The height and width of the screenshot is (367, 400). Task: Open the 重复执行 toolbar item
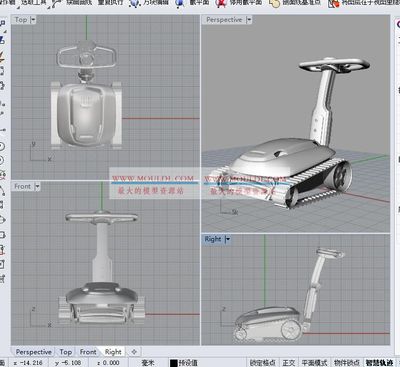110,3
